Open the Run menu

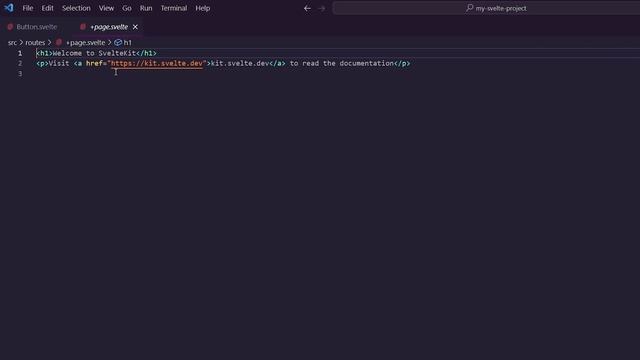(146, 8)
